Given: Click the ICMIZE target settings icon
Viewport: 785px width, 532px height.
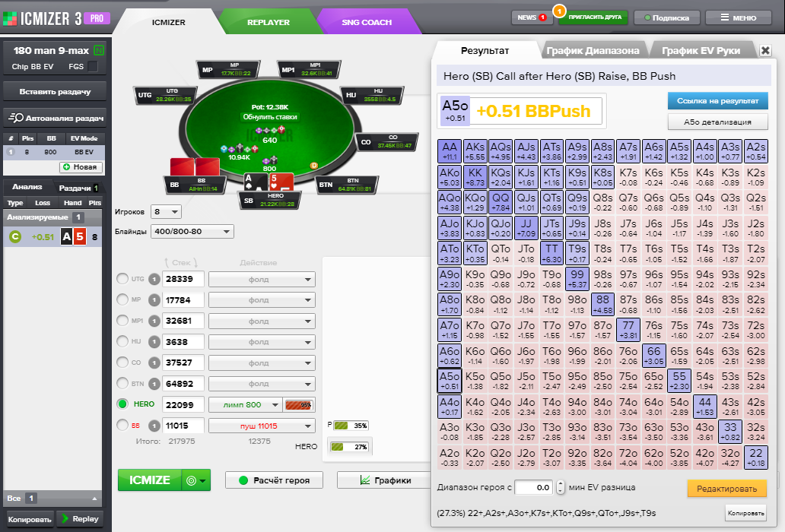Looking at the screenshot, I should click(191, 480).
